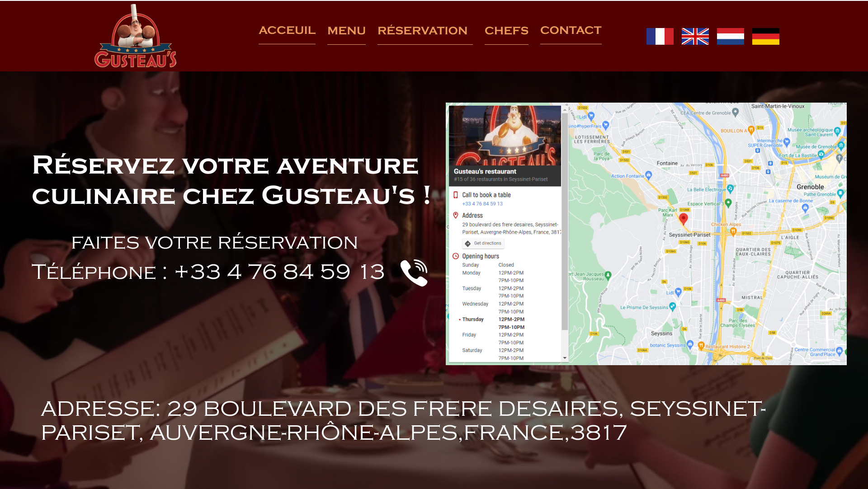Click the Lidl shopping marker near Seyssins
The width and height of the screenshot is (868, 489).
[x=678, y=292]
